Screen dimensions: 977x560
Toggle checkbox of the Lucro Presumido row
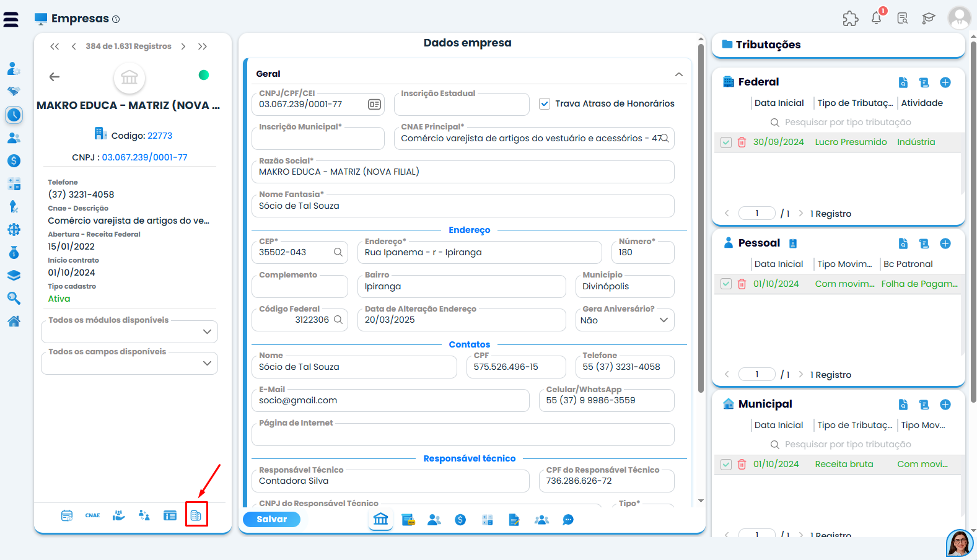point(726,142)
